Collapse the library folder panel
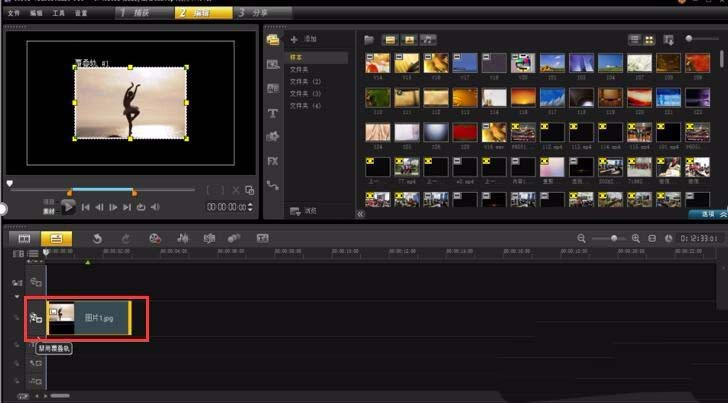Screen dimensions: 728x403 tap(360, 214)
